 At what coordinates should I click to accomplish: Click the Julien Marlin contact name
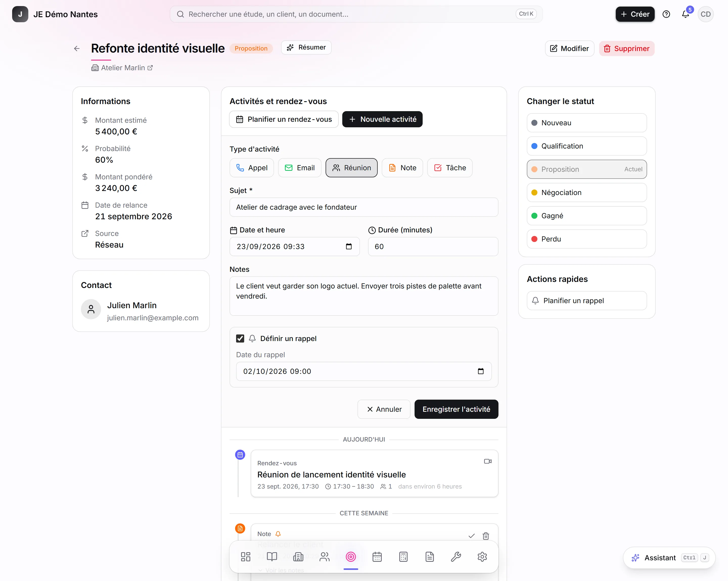132,306
